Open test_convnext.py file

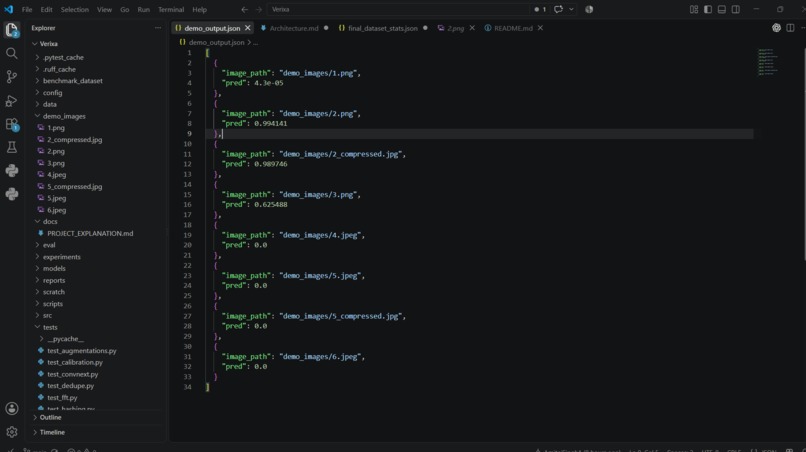(x=72, y=374)
